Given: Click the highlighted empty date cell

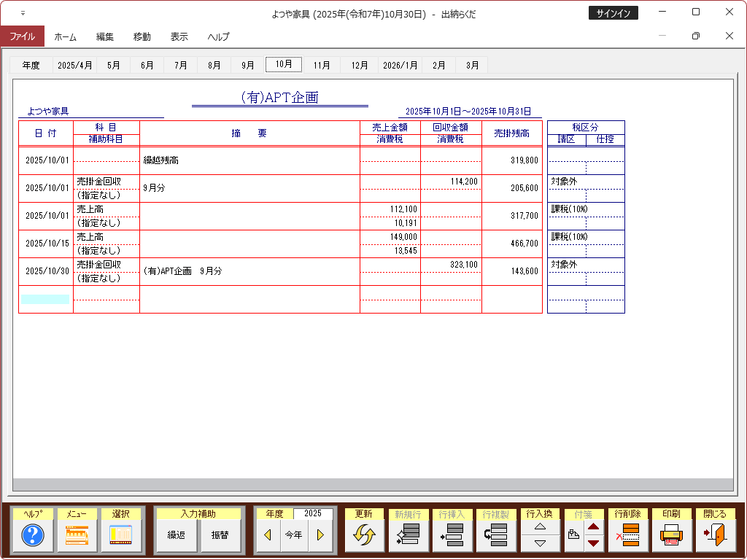Looking at the screenshot, I should click(x=45, y=299).
